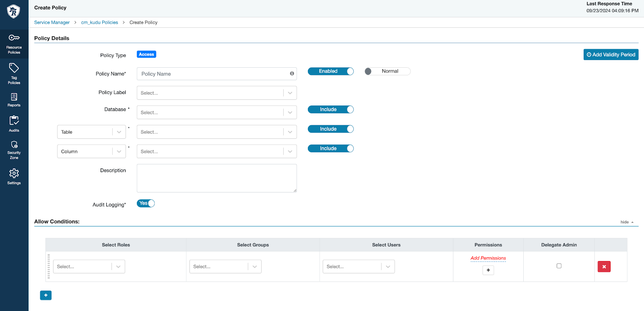
Task: Toggle the Normal override switch
Action: [x=387, y=71]
